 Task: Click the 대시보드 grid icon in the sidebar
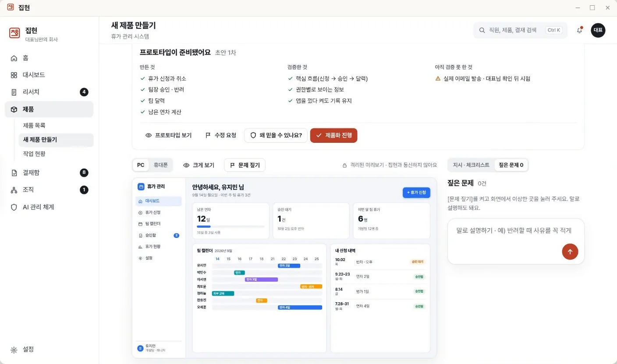pos(14,75)
